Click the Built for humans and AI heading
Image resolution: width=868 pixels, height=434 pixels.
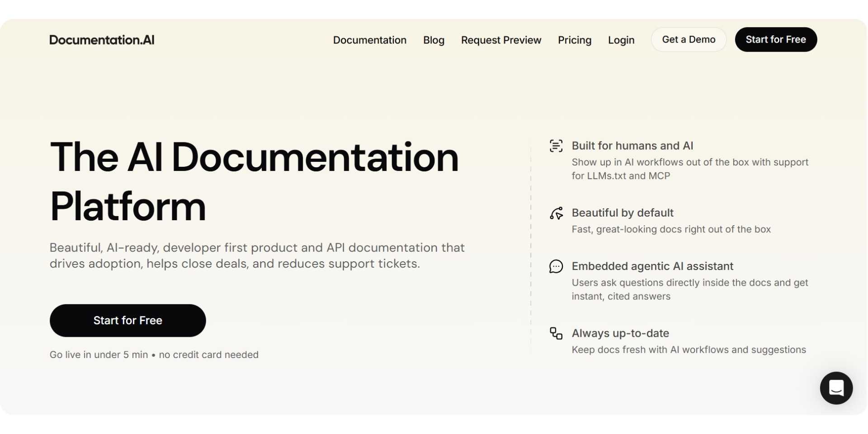[x=632, y=146]
